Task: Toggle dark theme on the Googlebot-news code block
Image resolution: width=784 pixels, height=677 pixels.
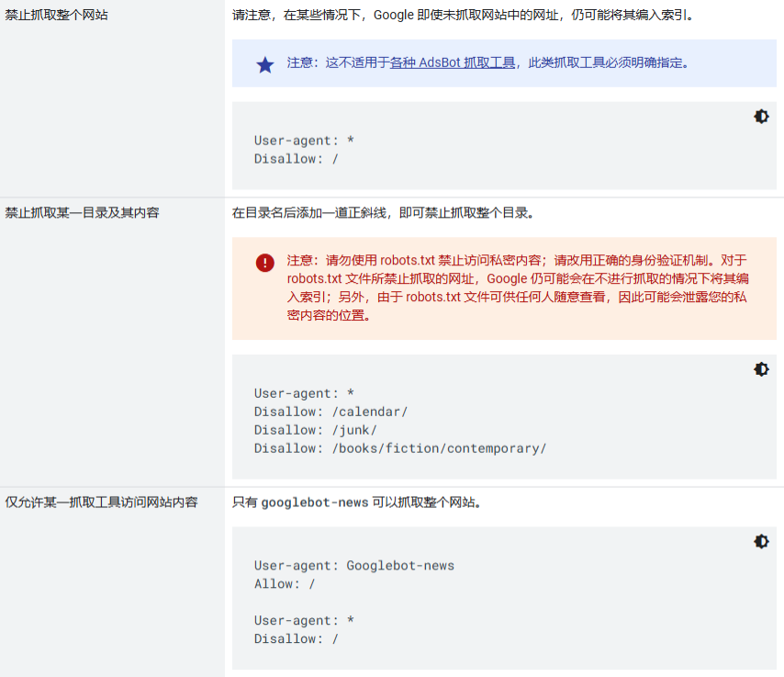Action: 761,542
